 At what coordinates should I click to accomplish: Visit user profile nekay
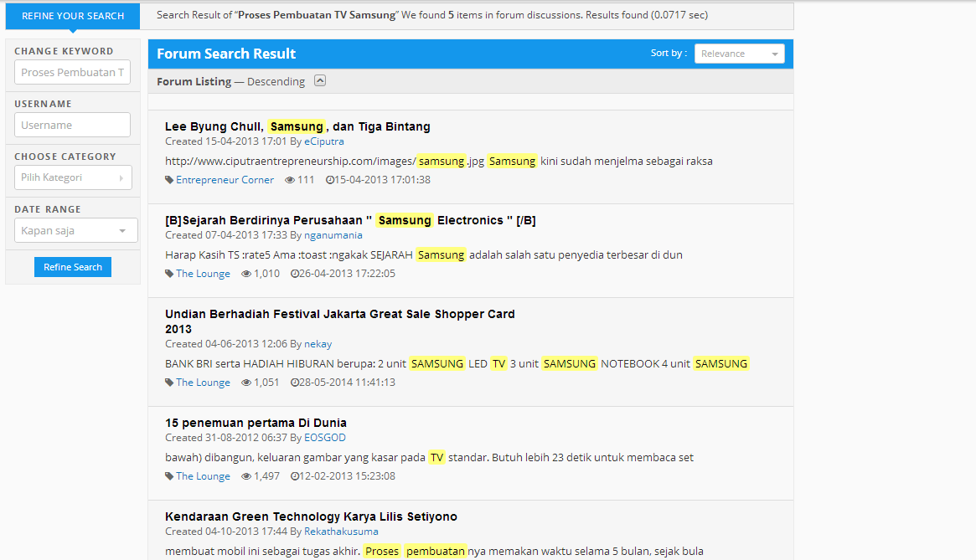[x=318, y=344]
